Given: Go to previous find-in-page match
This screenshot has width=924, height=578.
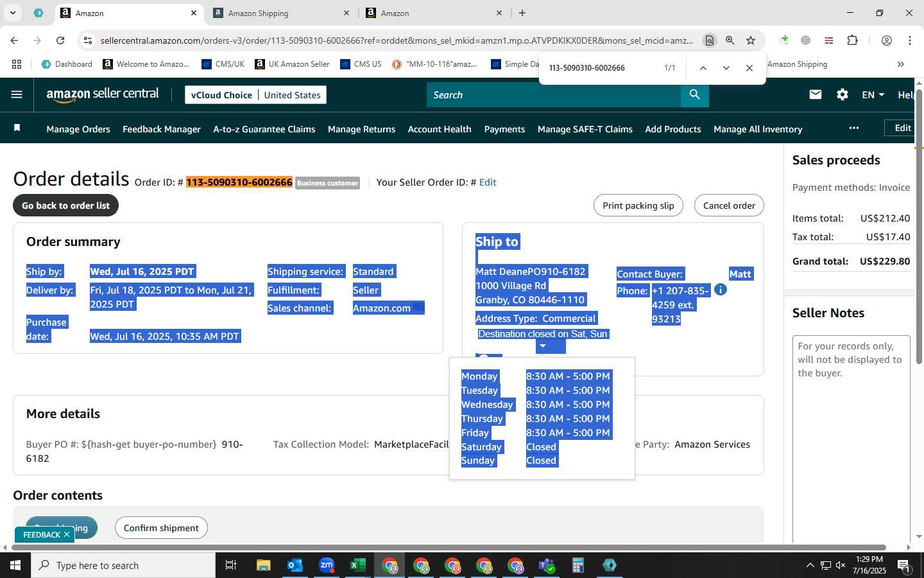Looking at the screenshot, I should pos(703,67).
